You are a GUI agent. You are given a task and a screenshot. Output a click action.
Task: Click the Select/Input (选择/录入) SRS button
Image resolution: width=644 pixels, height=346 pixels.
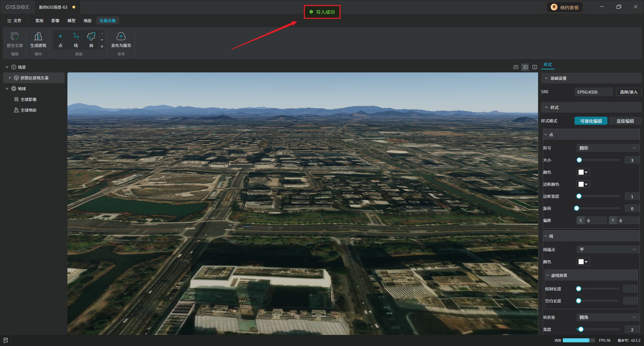(x=628, y=92)
